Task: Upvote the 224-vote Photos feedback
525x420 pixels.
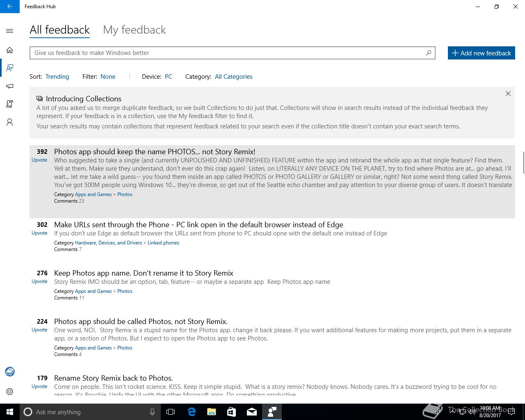Action: [39, 330]
